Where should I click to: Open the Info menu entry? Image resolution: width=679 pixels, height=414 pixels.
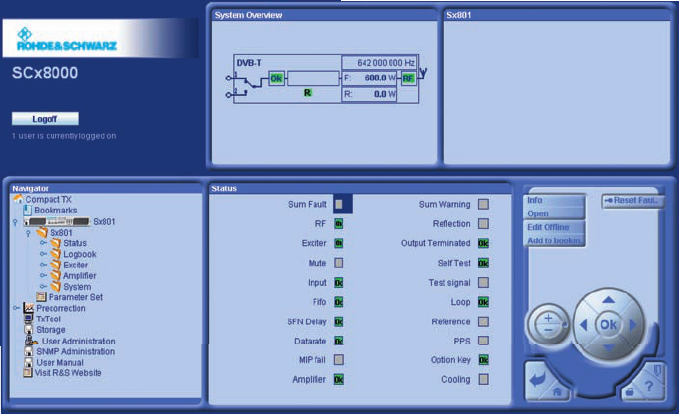(554, 200)
